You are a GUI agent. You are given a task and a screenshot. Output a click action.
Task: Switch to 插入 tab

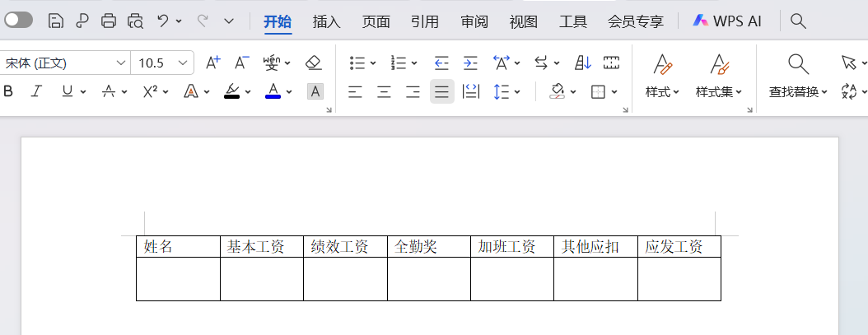tap(327, 21)
